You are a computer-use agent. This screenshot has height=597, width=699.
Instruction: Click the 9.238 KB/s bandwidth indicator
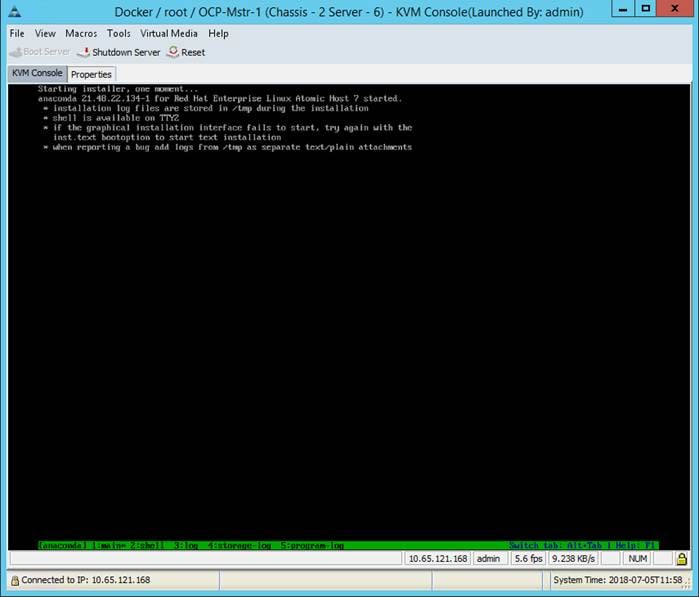(x=574, y=559)
